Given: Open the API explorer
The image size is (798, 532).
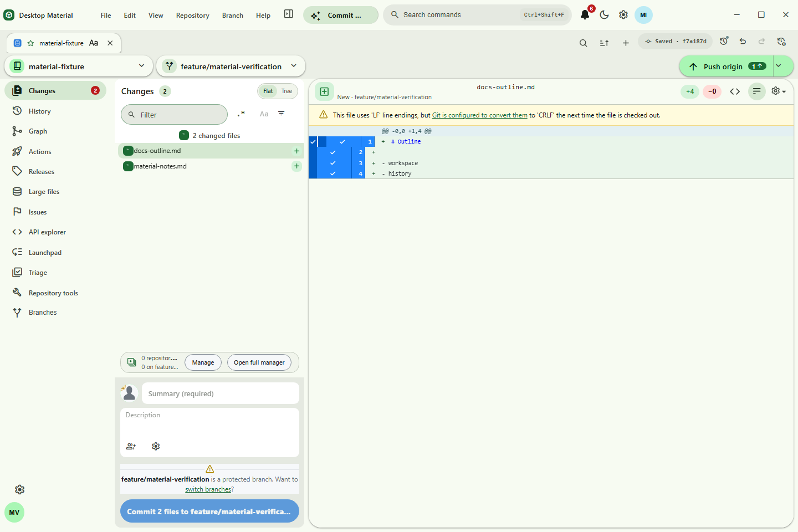Looking at the screenshot, I should 55,232.
